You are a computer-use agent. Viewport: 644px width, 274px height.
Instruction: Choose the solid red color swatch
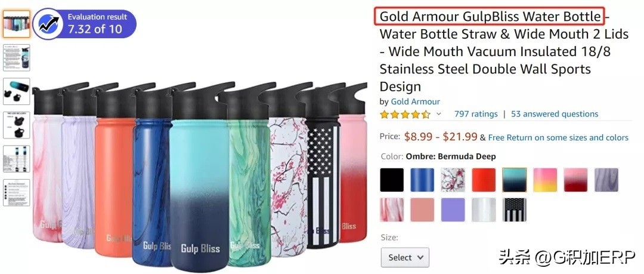click(484, 180)
